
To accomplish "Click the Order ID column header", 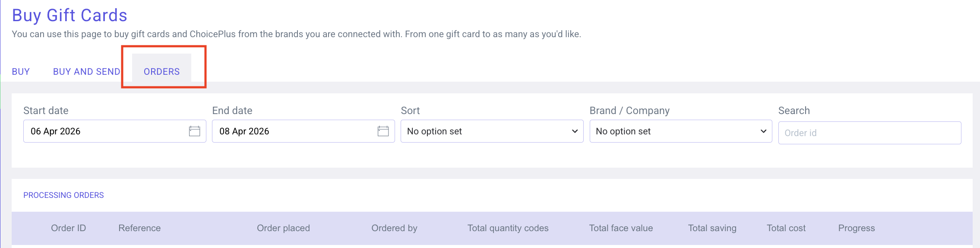I will (68, 228).
